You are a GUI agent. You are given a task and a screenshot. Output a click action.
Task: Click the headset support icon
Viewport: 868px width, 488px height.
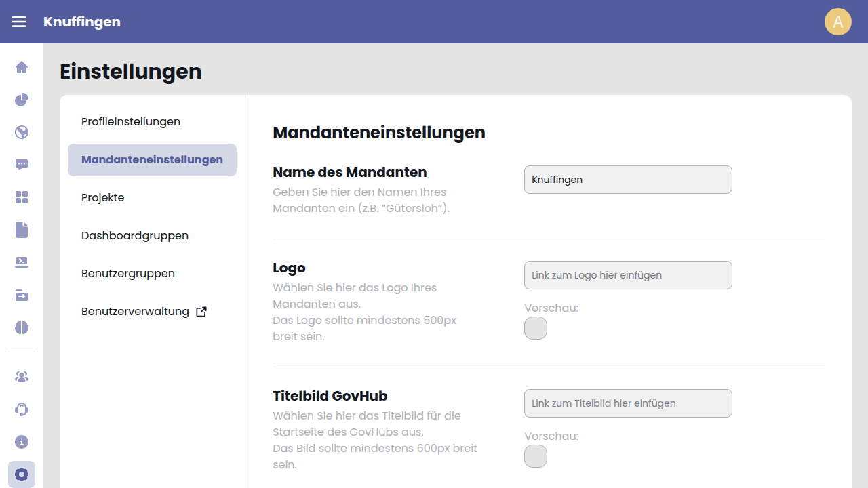click(22, 409)
